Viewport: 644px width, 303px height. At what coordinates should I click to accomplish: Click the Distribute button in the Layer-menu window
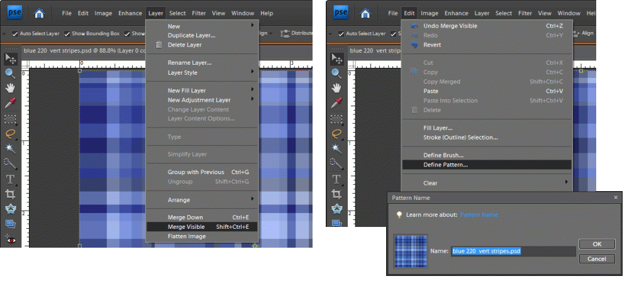click(296, 33)
